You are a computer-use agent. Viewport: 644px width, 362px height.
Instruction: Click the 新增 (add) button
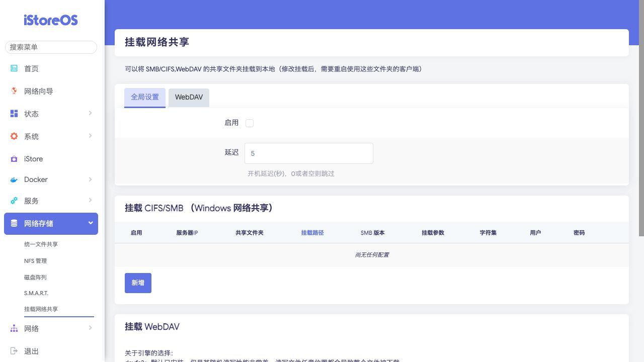tap(138, 283)
